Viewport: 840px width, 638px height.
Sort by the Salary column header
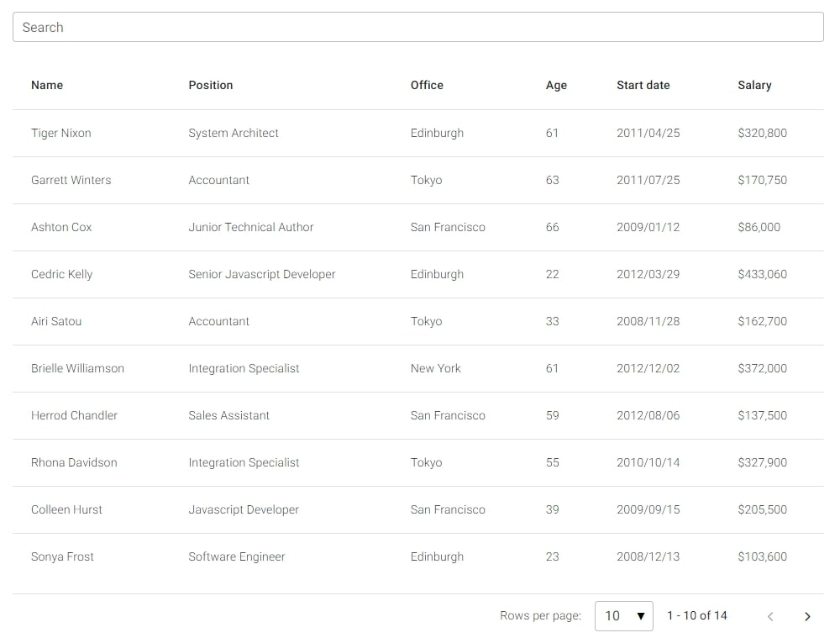[x=754, y=85]
